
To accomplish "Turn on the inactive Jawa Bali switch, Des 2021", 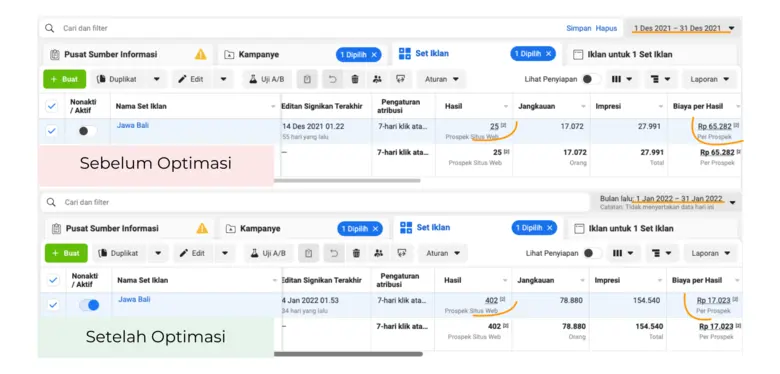I will pyautogui.click(x=87, y=131).
